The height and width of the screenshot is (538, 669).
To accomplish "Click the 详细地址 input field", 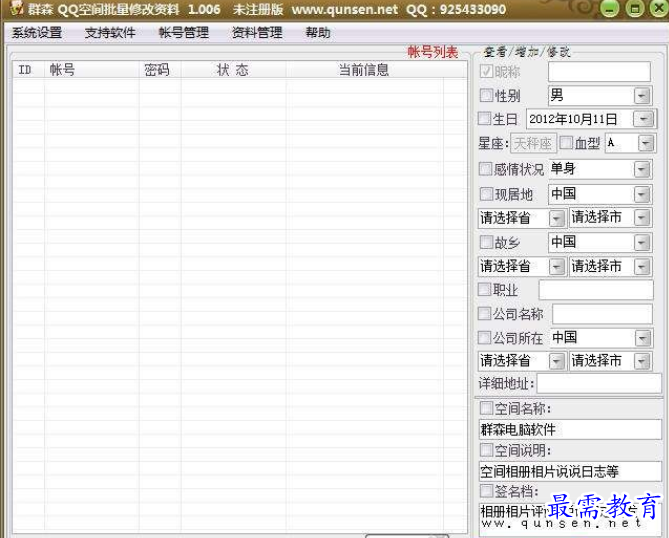I will pos(599,383).
